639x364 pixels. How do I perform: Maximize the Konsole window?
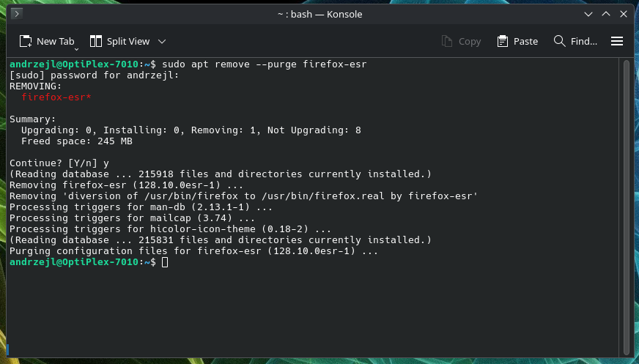coord(606,14)
